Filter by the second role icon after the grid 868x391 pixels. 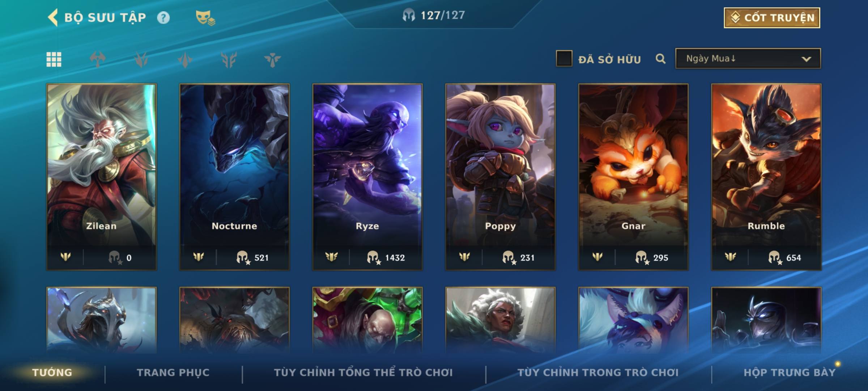coord(141,59)
